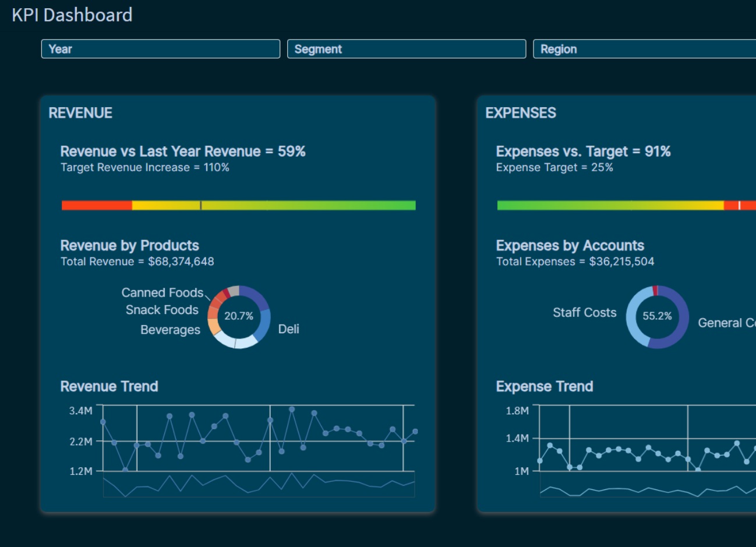Image resolution: width=756 pixels, height=547 pixels.
Task: Click the expenses gradient gauge bar
Action: pyautogui.click(x=627, y=205)
